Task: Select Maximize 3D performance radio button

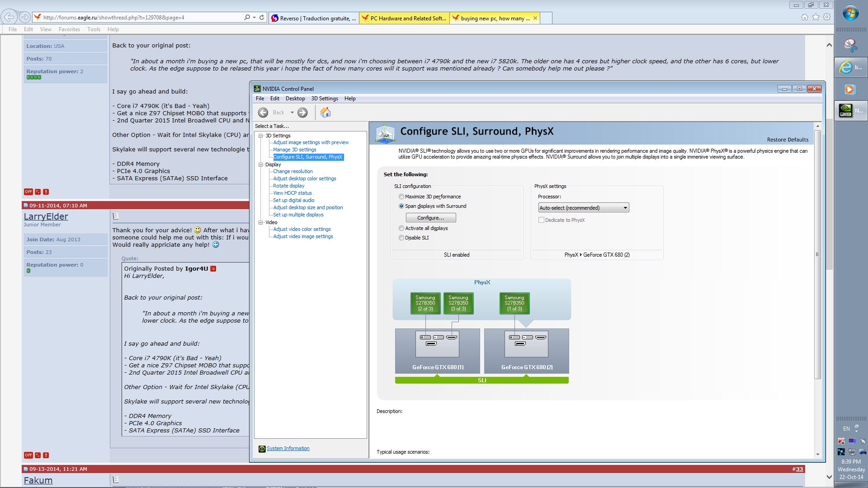Action: 401,197
